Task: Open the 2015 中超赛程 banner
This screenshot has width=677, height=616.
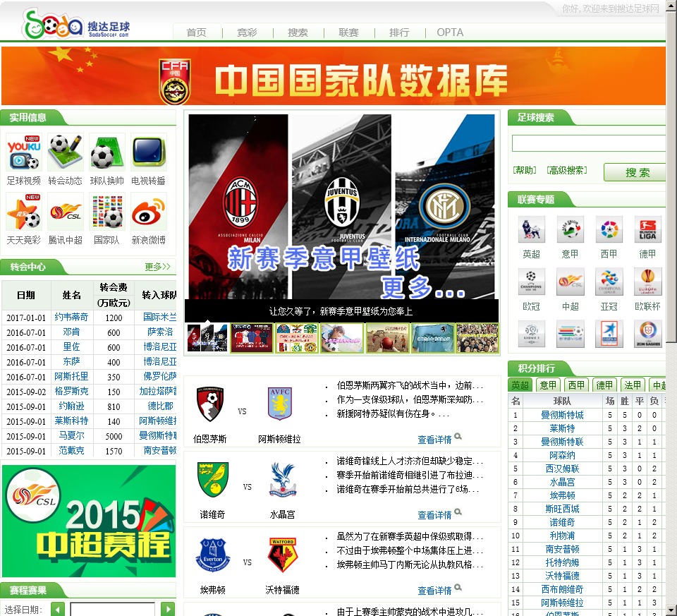Action: [89, 521]
